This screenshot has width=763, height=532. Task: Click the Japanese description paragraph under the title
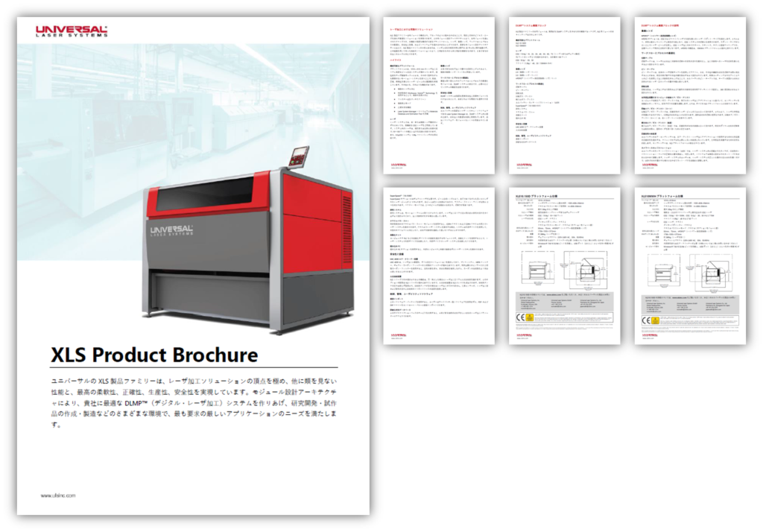pyautogui.click(x=194, y=402)
